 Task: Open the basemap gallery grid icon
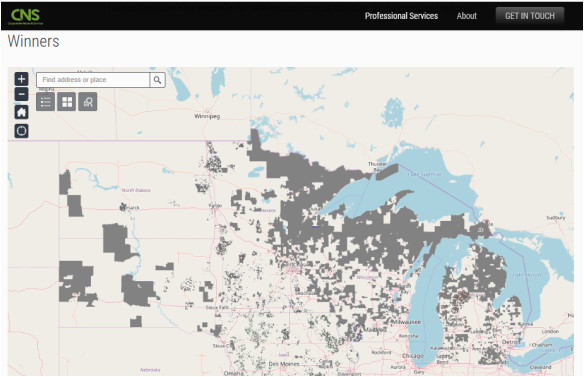(x=67, y=102)
